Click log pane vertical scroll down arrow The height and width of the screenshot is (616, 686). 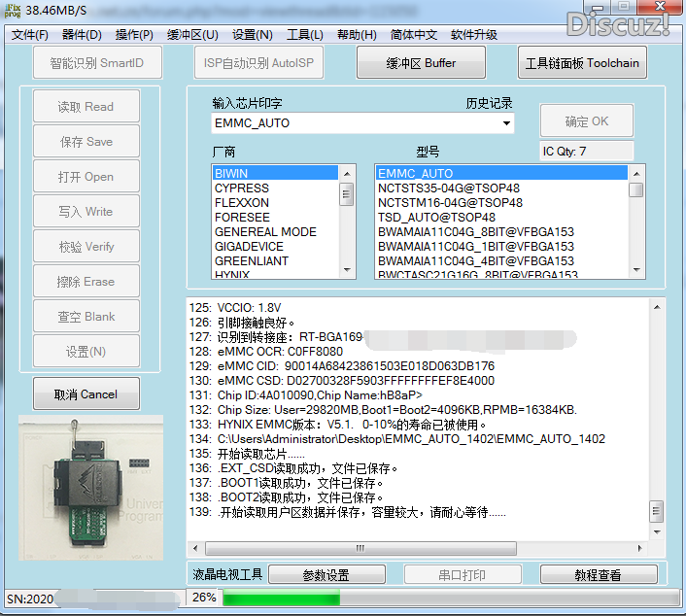point(657,532)
